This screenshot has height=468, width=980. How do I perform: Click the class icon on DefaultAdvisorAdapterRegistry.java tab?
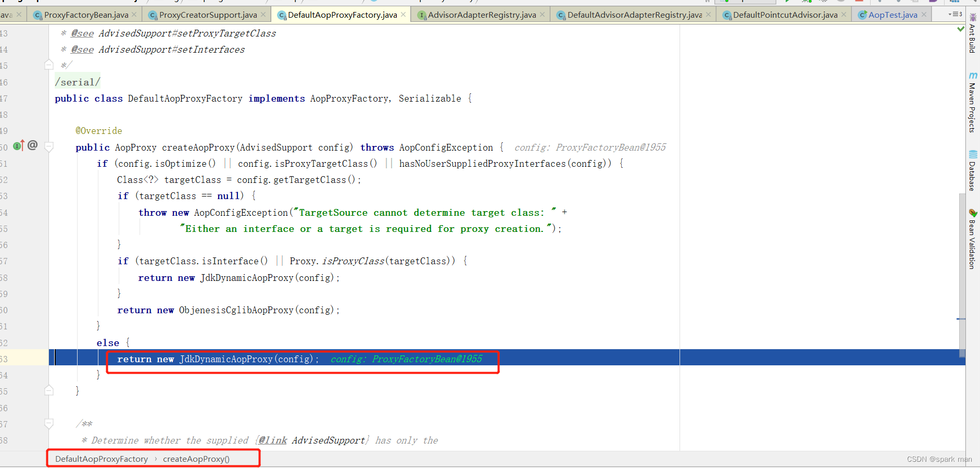(561, 15)
